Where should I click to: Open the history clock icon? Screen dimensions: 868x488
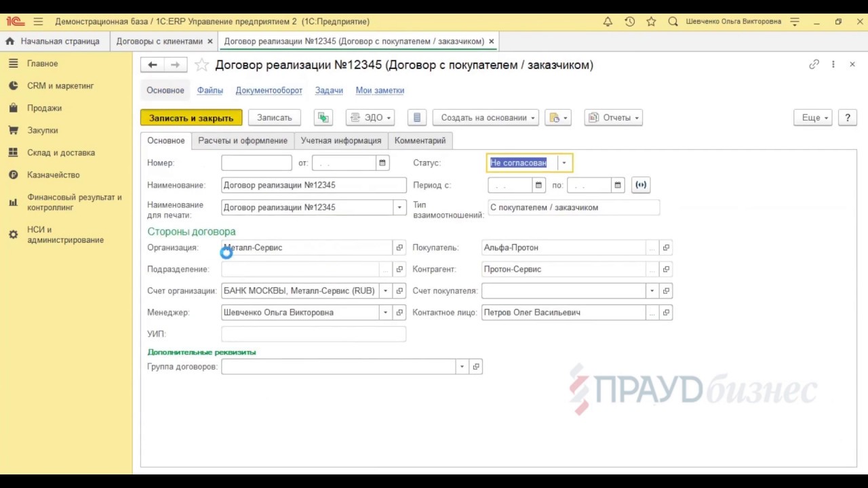point(630,22)
